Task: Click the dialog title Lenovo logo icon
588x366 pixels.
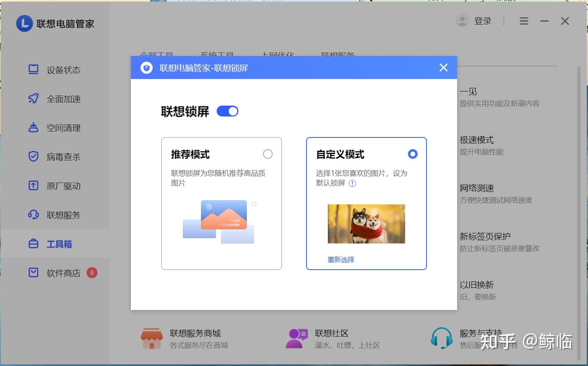Action: [x=146, y=68]
